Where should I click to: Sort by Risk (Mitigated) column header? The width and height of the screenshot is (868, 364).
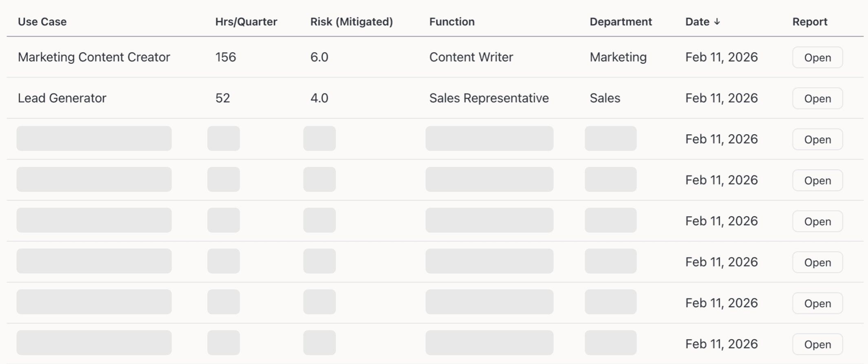[351, 22]
